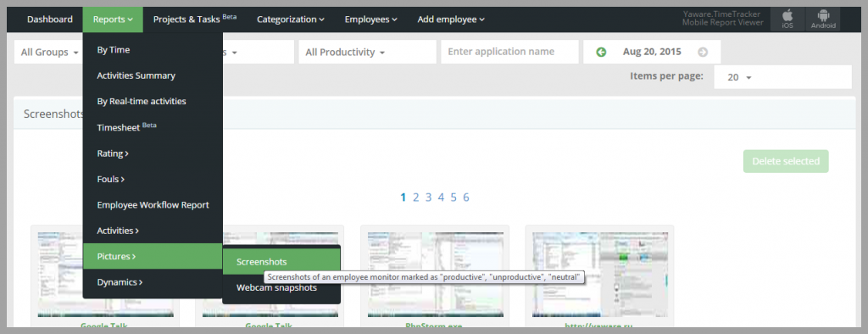Open the Categorization menu

(x=290, y=19)
